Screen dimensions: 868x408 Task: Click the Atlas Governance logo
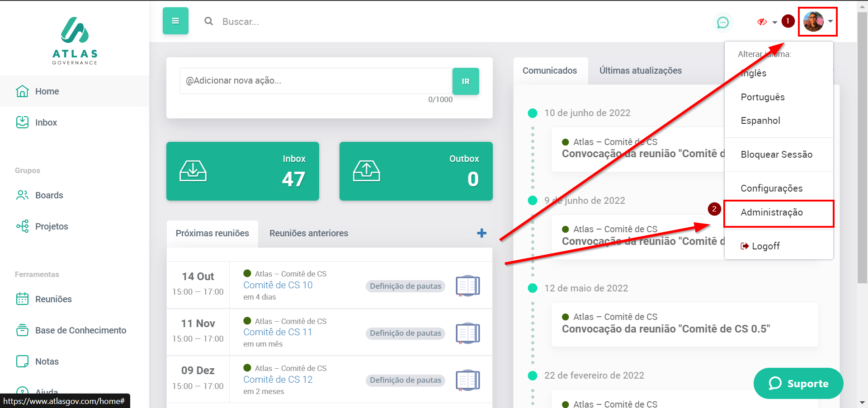75,41
